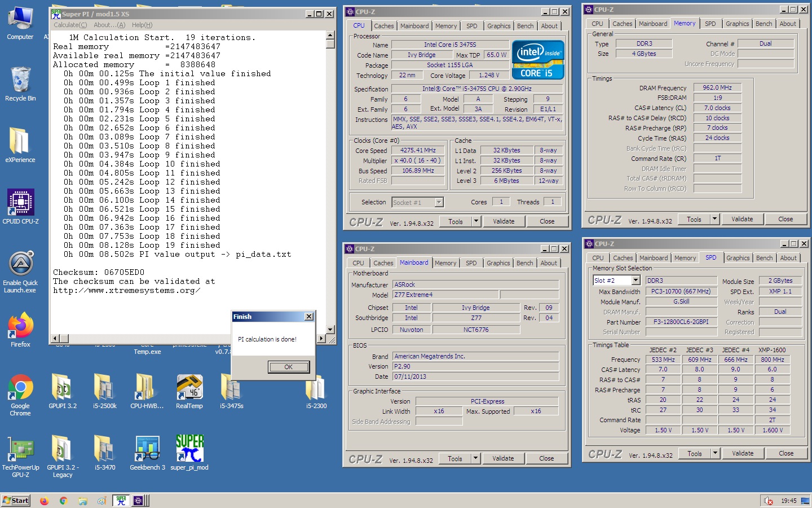Confirm the PI calculation done dialog with OK

[x=289, y=367]
